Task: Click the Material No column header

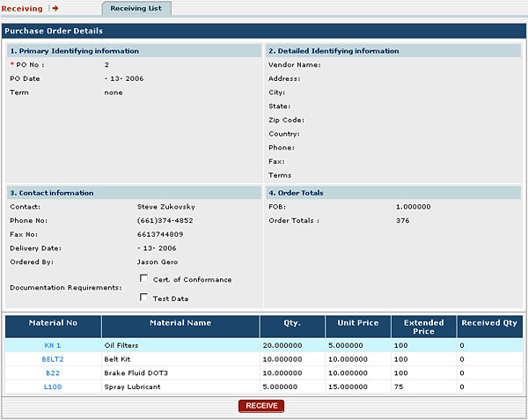Action: 53,327
